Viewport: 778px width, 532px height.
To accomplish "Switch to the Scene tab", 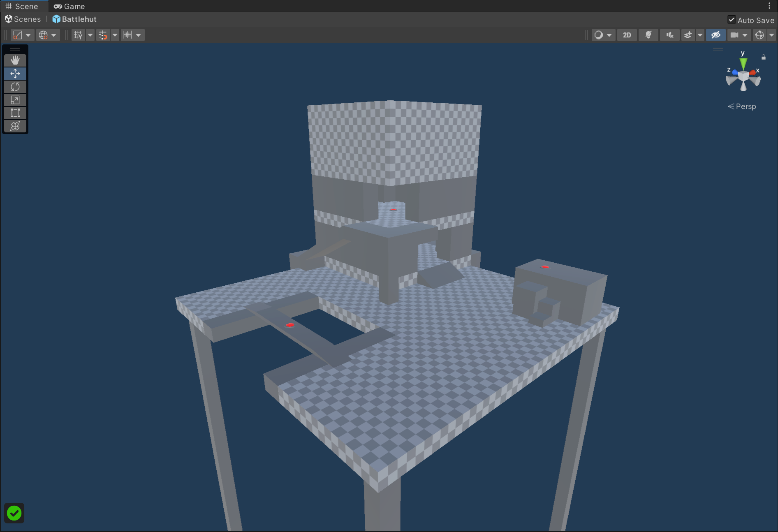I will (22, 6).
